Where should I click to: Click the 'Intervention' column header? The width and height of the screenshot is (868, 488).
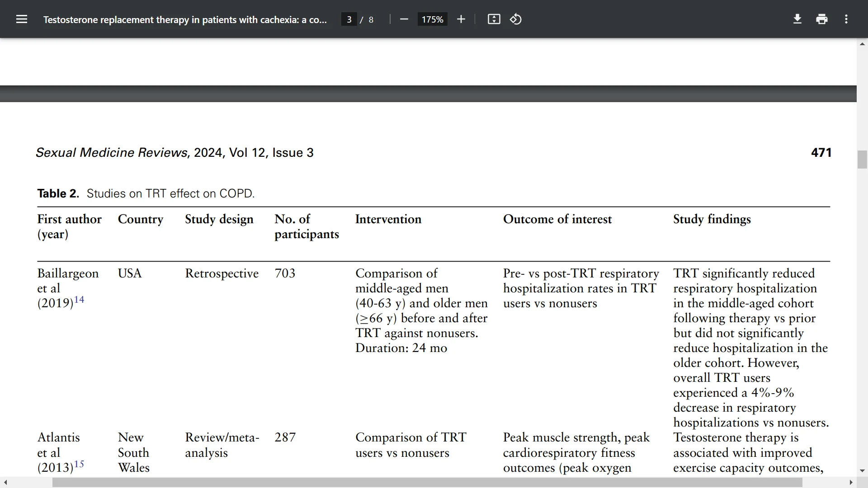point(388,219)
